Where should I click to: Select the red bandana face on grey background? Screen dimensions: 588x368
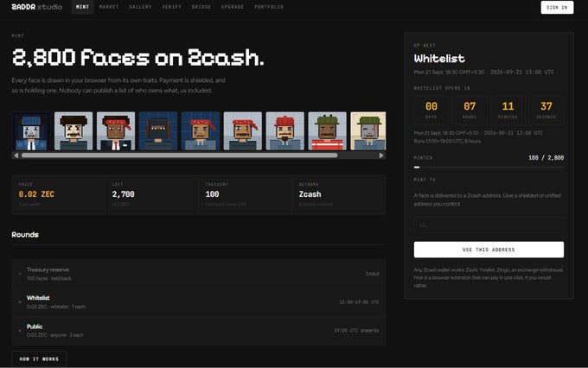tap(243, 130)
